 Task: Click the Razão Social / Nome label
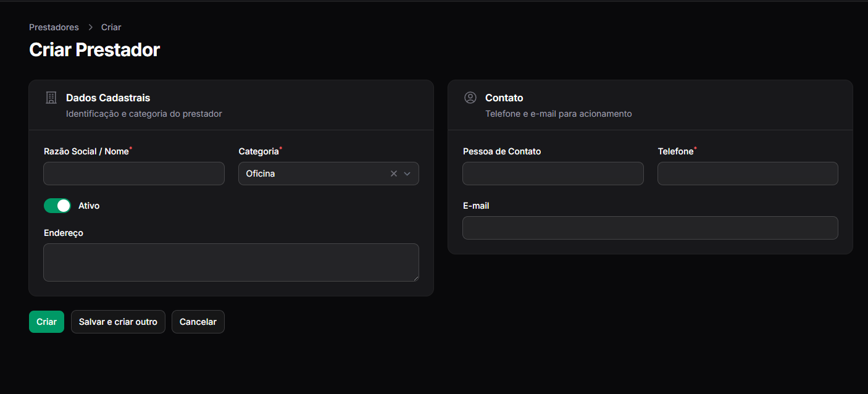coord(86,151)
